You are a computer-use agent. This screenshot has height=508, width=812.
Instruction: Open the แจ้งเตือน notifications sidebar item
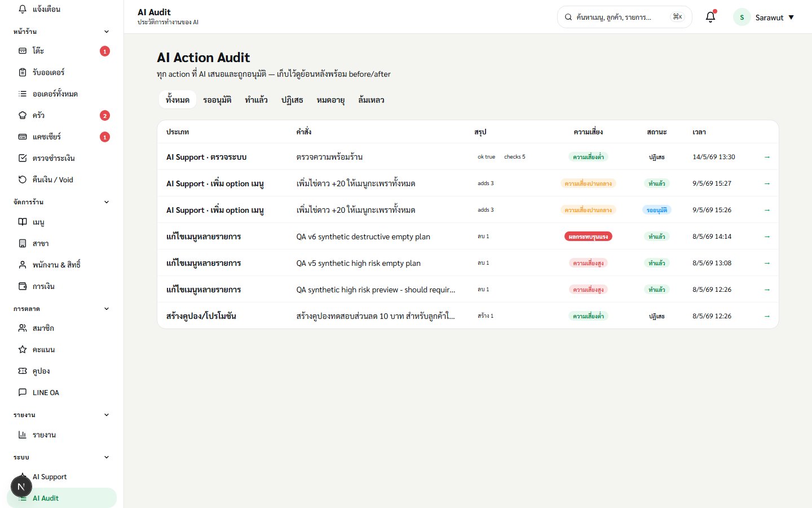61,9
